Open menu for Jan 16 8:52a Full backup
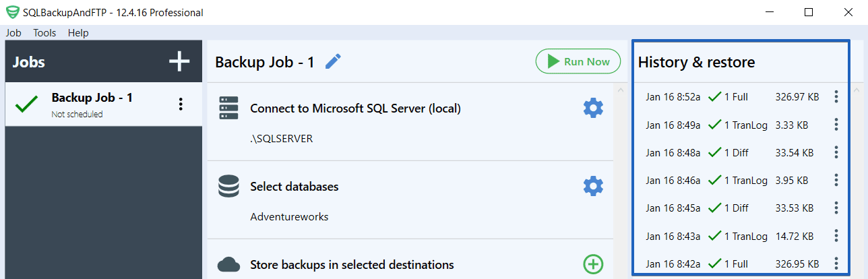Screen dimensions: 868x279 (x=836, y=96)
